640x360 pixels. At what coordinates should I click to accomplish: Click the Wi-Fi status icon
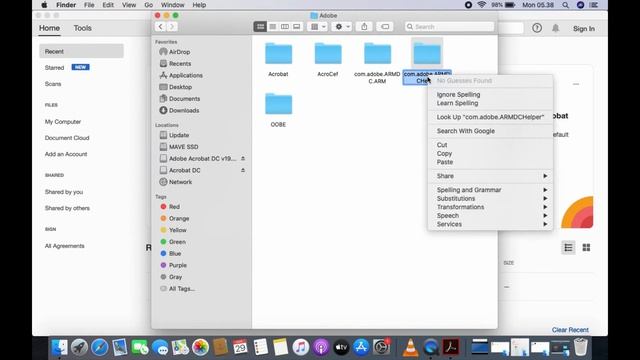click(482, 5)
